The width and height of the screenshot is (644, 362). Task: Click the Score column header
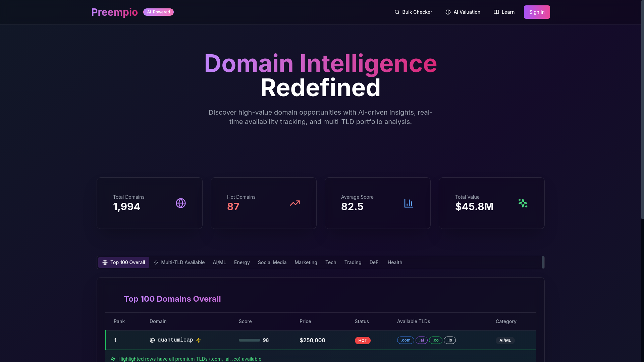245,321
